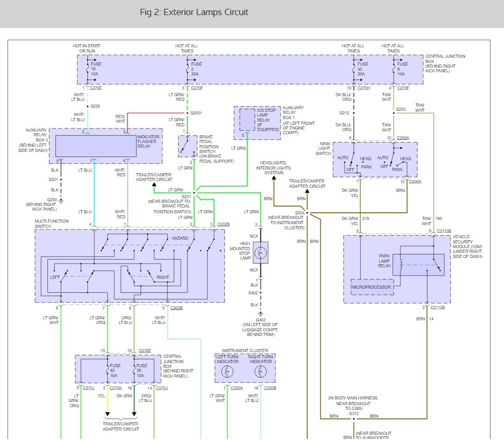Click the YEL wire arrowhead to trailer adapter
Image resolution: width=504 pixels, height=440 pixels.
tap(107, 414)
